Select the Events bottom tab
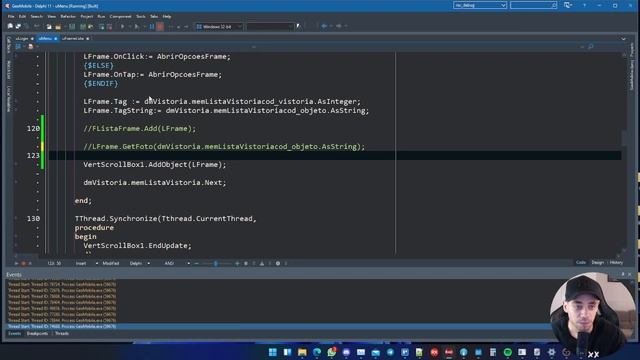 click(x=14, y=333)
